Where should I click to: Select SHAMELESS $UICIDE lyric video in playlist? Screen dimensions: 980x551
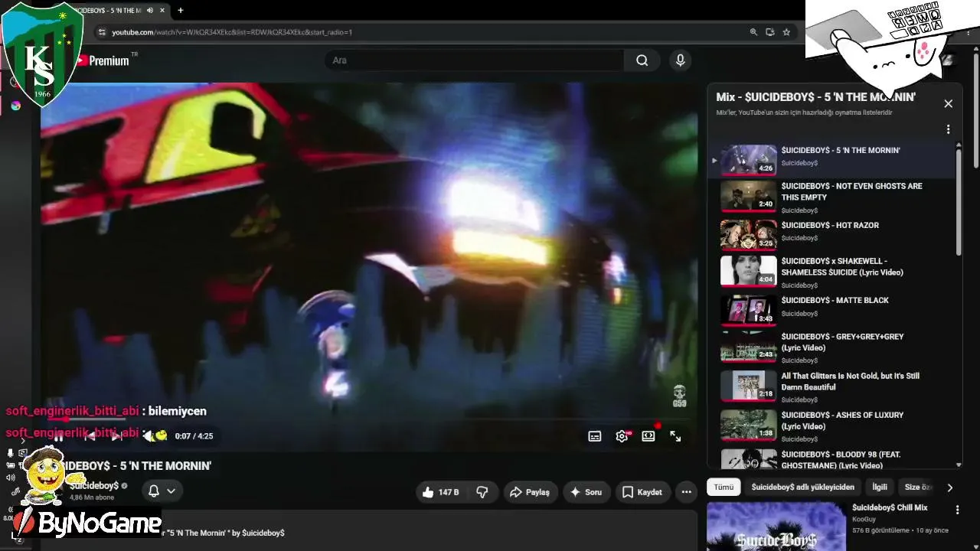(831, 272)
